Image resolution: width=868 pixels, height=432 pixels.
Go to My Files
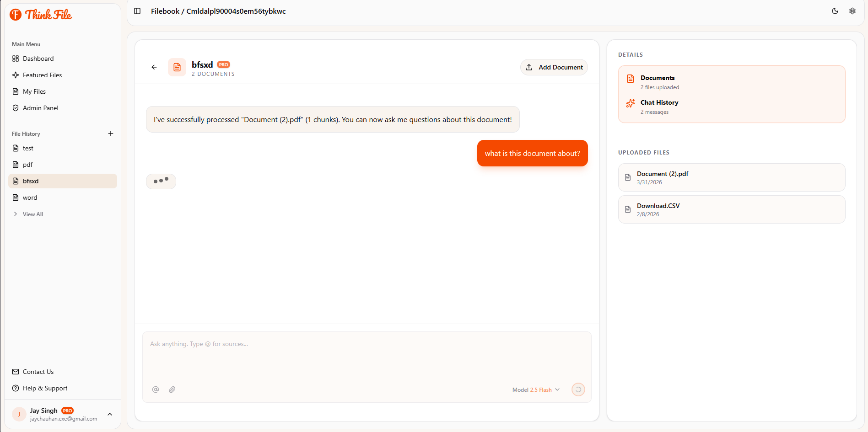click(63, 91)
